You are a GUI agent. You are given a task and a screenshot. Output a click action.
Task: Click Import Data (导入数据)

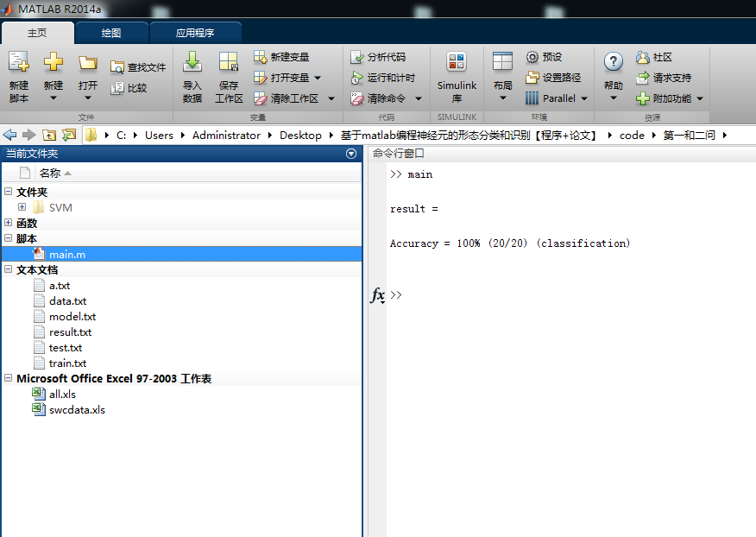tap(192, 77)
